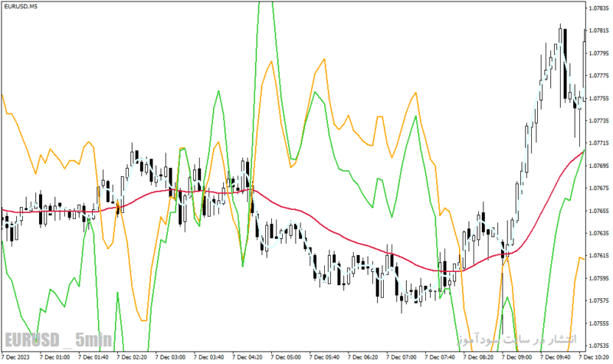The height and width of the screenshot is (364, 613).
Task: Select the 1.07695 price level label
Action: 599,166
